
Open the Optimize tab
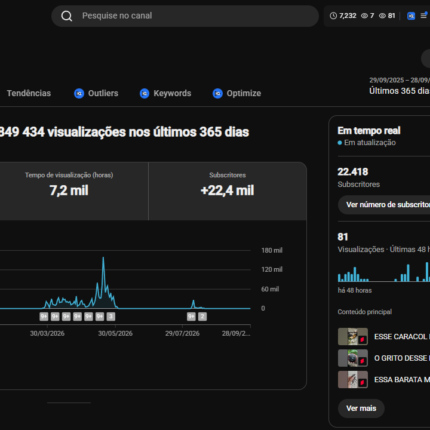click(x=244, y=93)
